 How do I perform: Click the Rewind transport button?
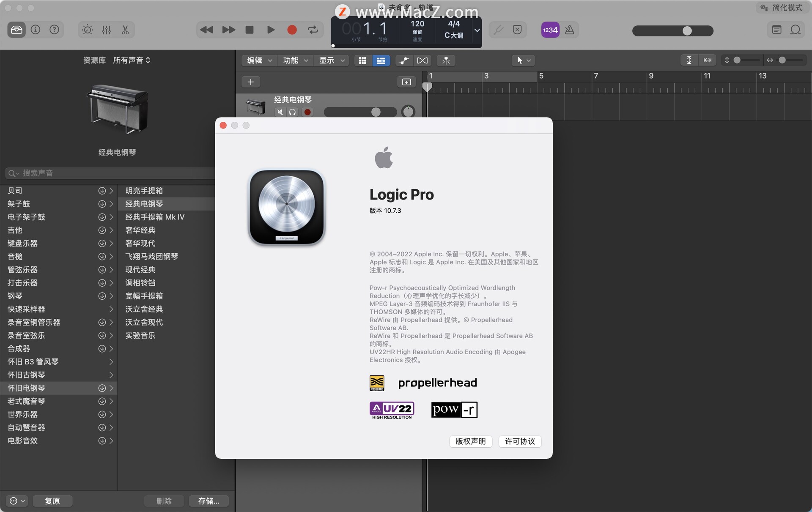206,30
